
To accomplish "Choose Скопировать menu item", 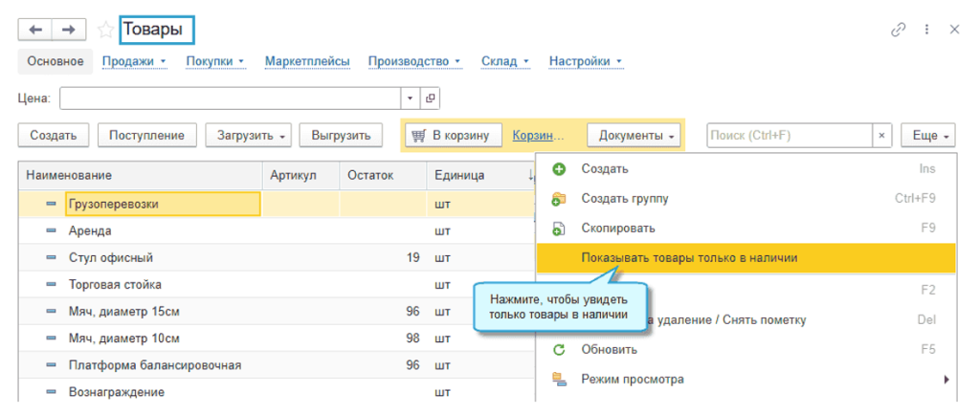I will pyautogui.click(x=746, y=229).
